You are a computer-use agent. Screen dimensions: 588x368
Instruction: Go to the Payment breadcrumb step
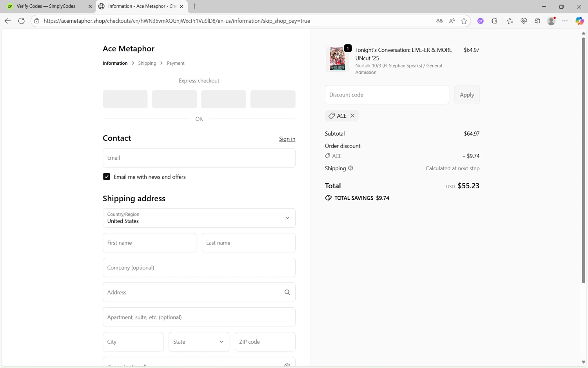(176, 63)
